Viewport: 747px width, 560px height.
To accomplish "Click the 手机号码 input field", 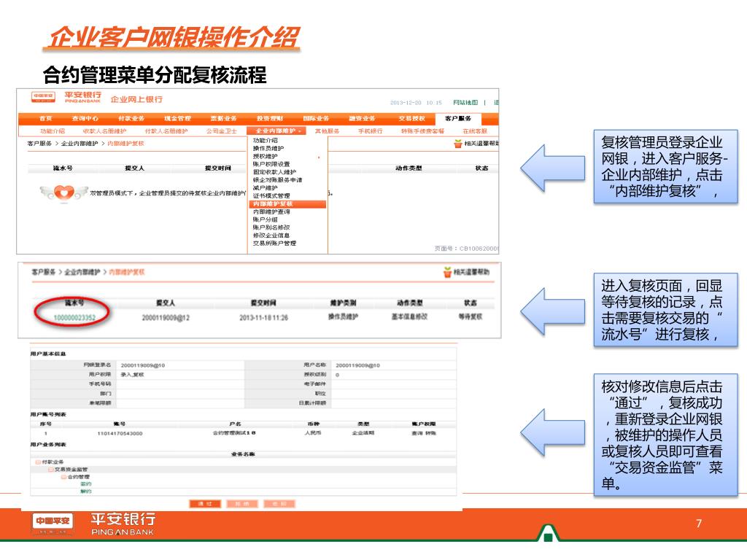I will click(180, 384).
